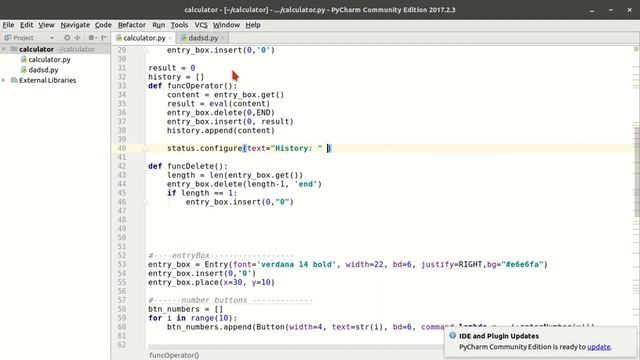Image resolution: width=640 pixels, height=360 pixels.
Task: Click the funcOperator() breadcrumb
Action: click(174, 355)
